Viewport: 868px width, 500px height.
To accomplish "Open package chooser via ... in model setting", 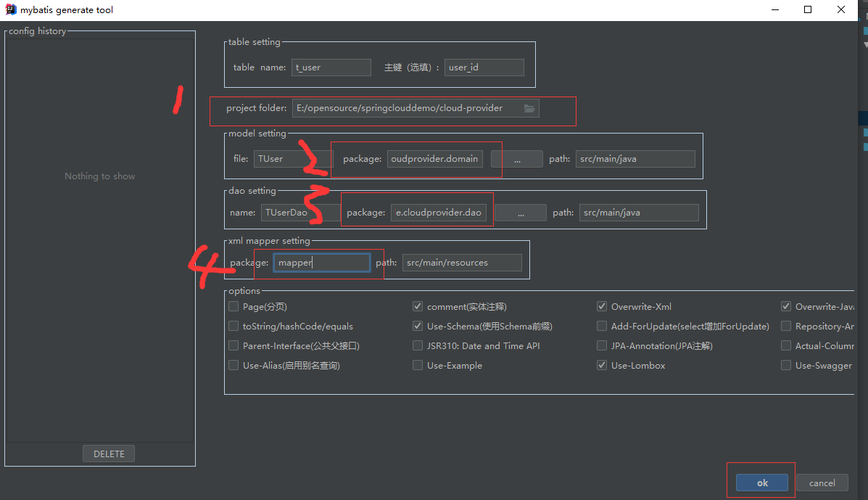I will [520, 158].
